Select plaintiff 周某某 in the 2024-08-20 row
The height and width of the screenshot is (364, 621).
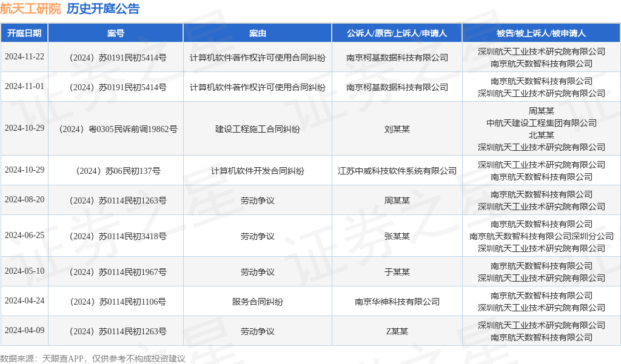point(397,200)
